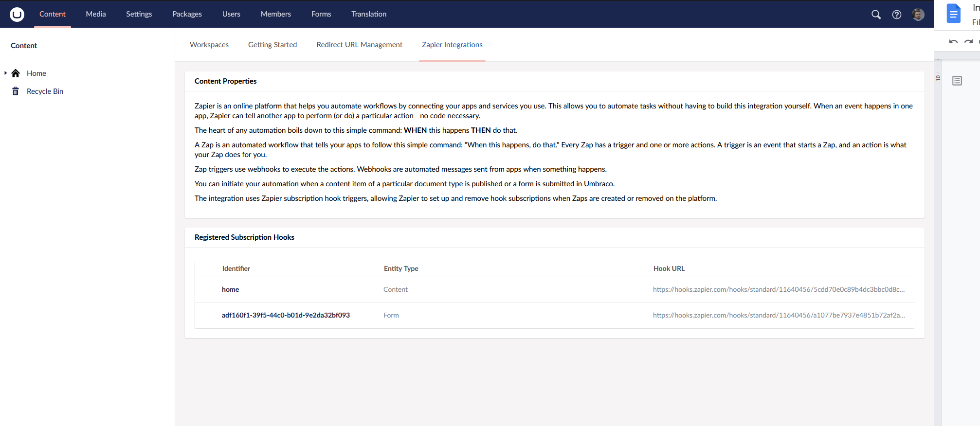
Task: Select the home identifier row
Action: (x=231, y=290)
